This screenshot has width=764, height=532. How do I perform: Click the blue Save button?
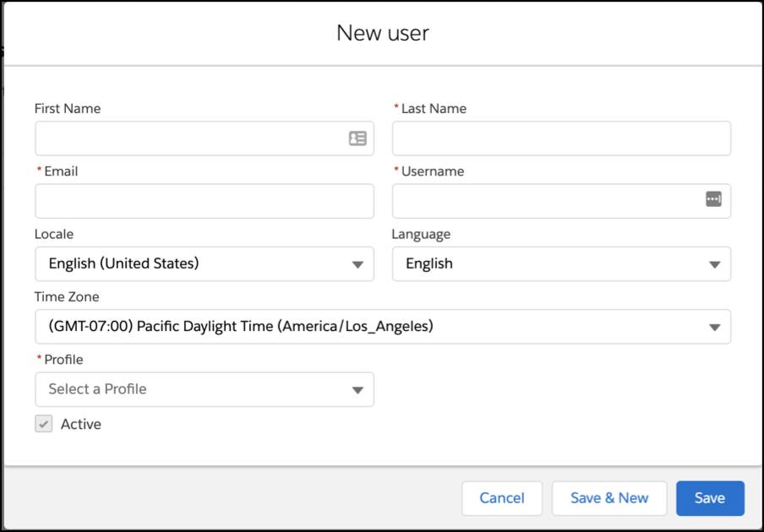(x=710, y=498)
